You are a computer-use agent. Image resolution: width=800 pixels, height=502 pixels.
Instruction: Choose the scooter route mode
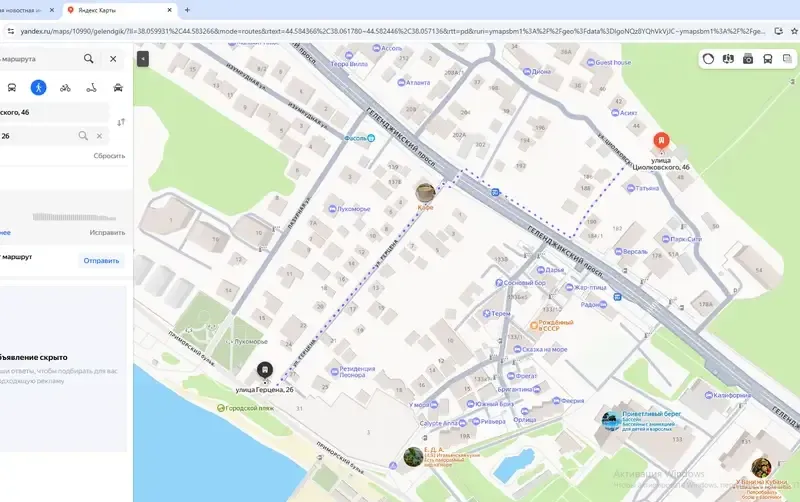pos(91,88)
